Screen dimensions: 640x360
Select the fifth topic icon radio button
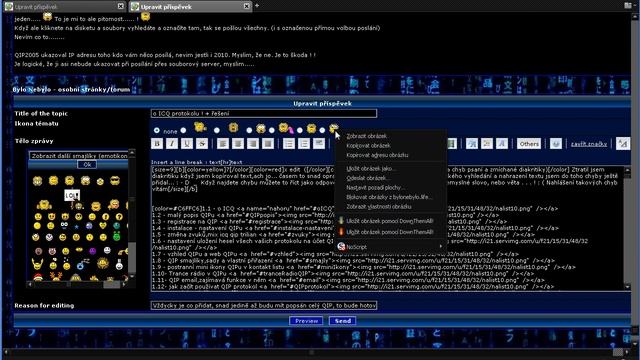(x=272, y=131)
